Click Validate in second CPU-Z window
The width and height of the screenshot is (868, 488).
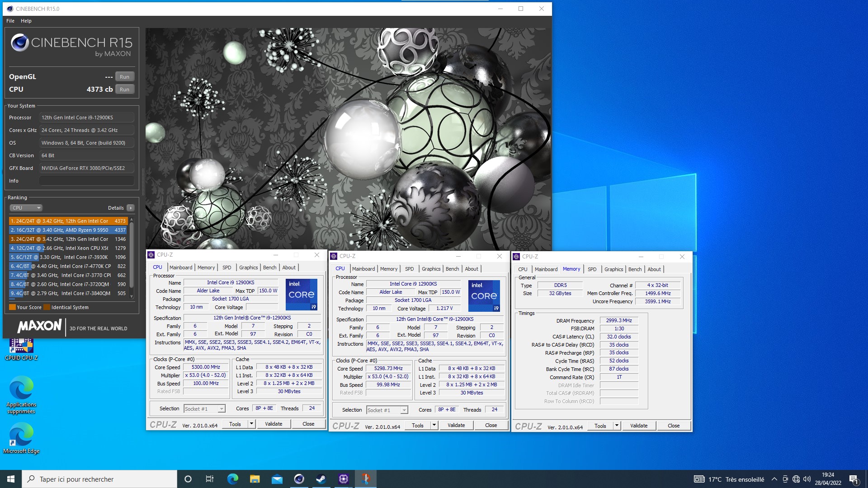pyautogui.click(x=456, y=425)
